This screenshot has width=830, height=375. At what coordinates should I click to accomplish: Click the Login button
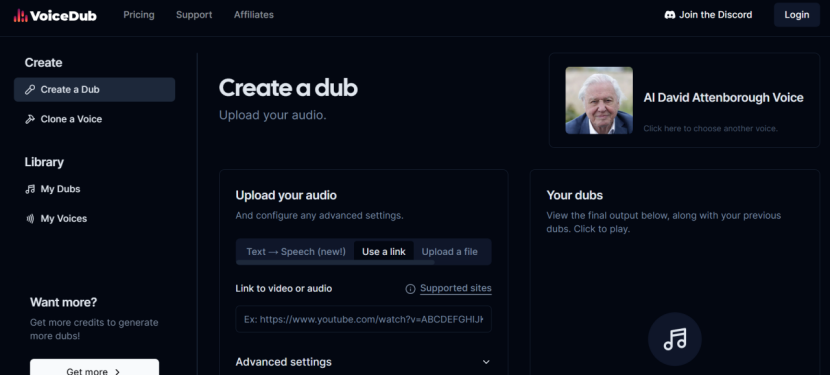pos(797,15)
